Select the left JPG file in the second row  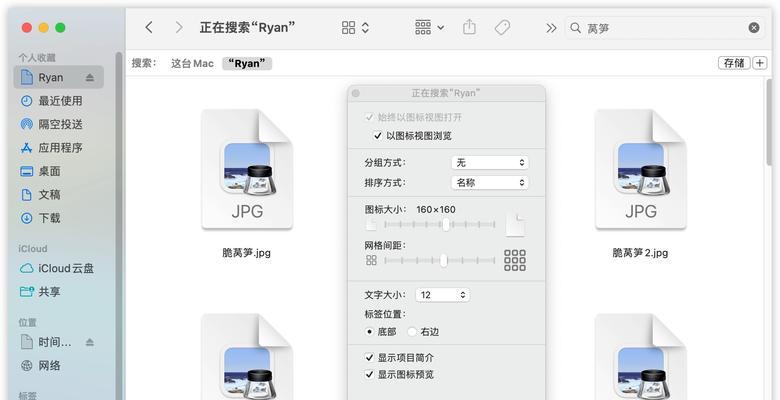[x=247, y=357]
